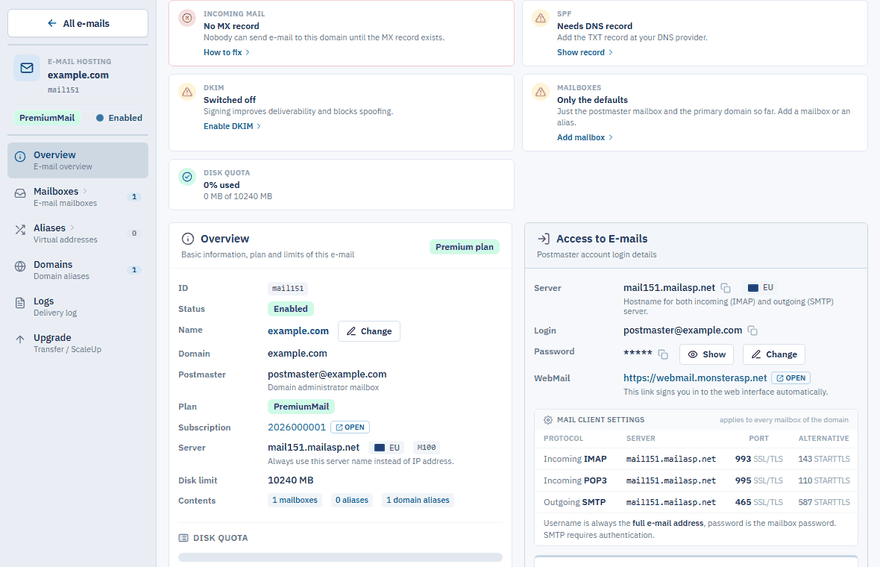Click the disk quota progress bar
This screenshot has height=567, width=880.
click(340, 557)
